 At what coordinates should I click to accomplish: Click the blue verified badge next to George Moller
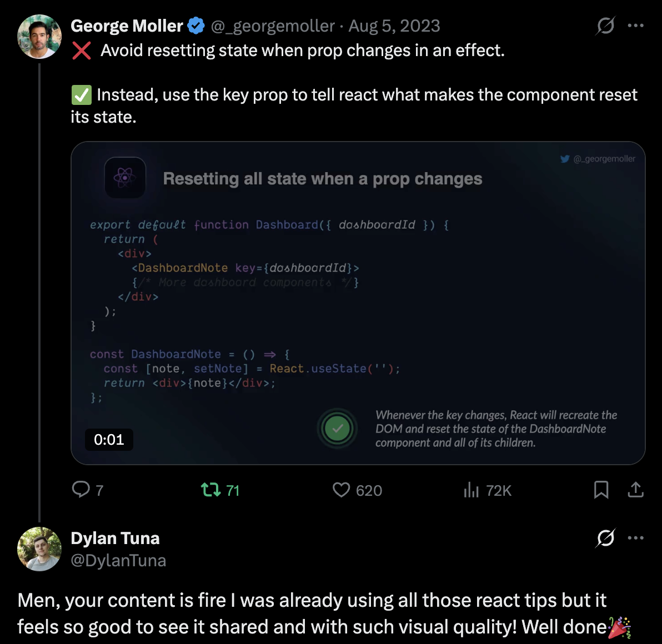(196, 26)
